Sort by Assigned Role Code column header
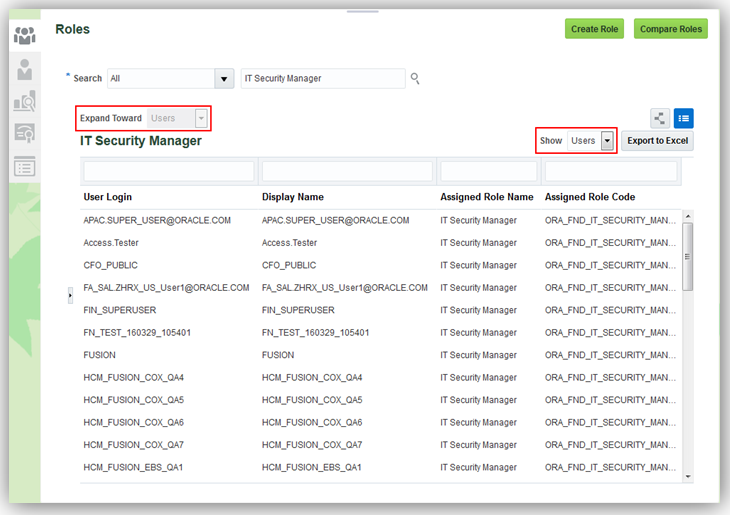 [x=590, y=197]
